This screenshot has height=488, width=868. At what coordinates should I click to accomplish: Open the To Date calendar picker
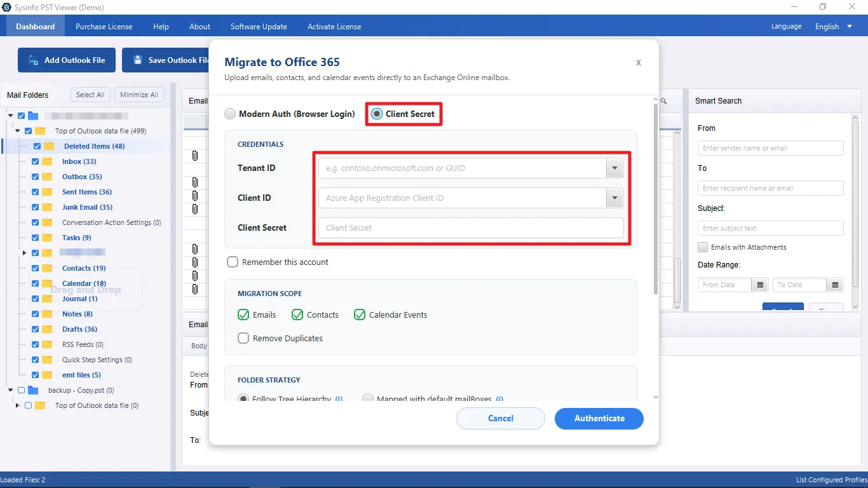click(x=835, y=285)
